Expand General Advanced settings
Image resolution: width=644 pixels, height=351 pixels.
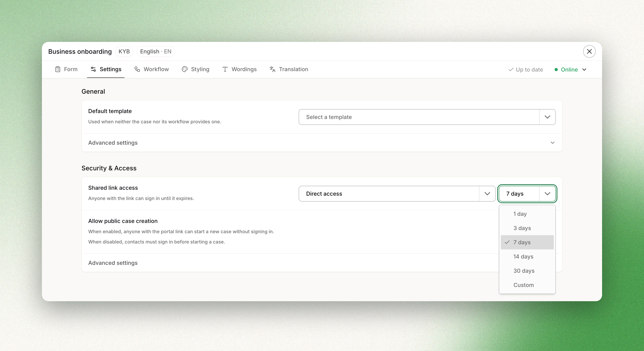[322, 143]
